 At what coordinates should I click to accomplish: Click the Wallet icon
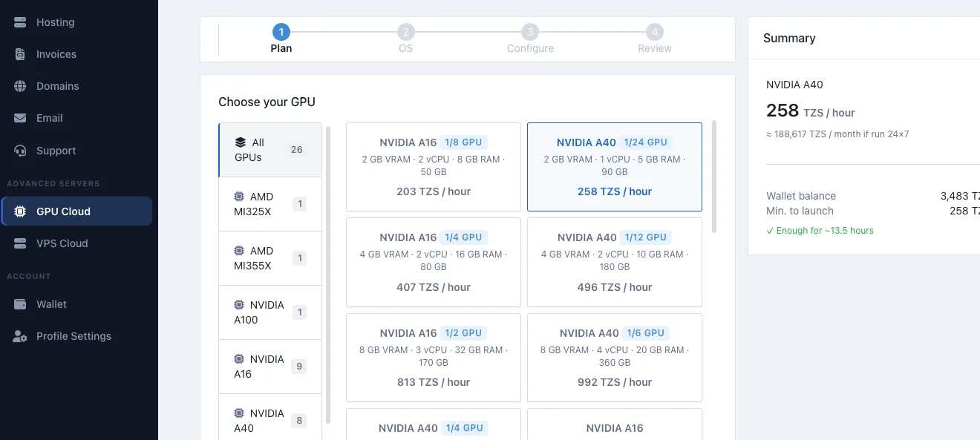pos(20,304)
